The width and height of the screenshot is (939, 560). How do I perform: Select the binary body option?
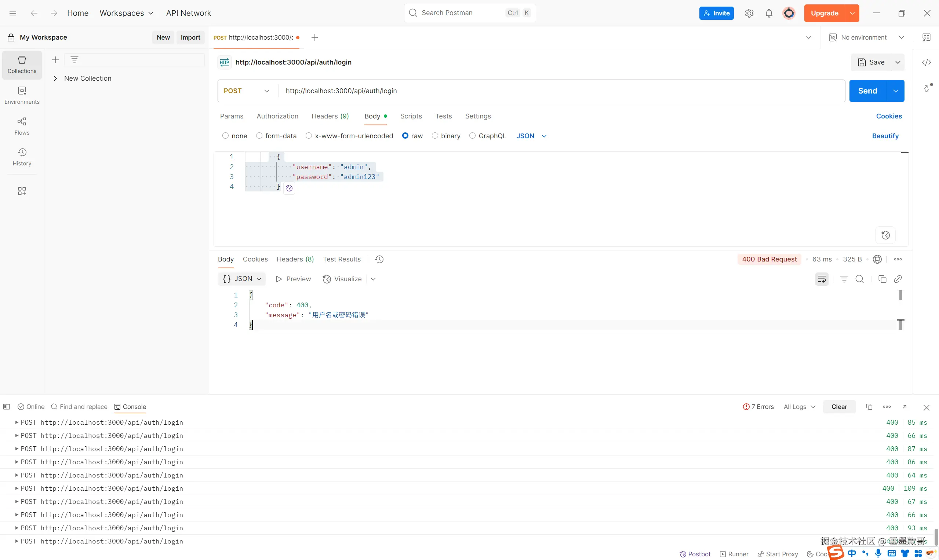click(435, 136)
